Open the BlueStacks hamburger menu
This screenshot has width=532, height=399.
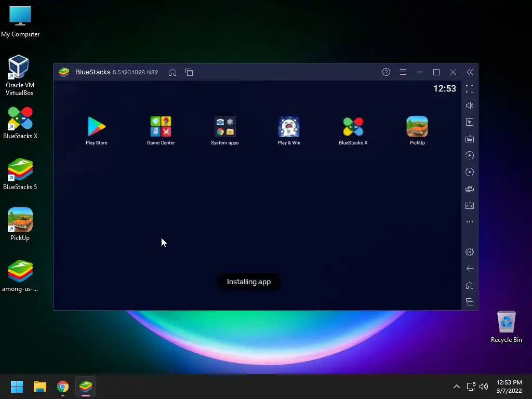[403, 72]
